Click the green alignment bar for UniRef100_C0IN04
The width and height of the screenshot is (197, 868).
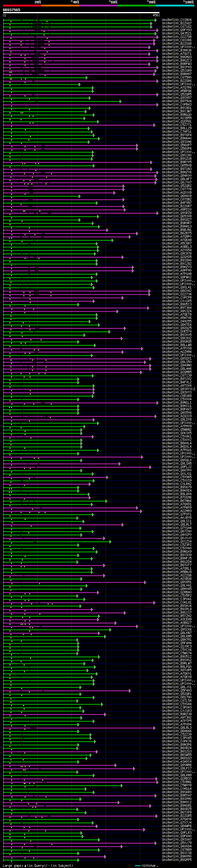[x=80, y=20]
